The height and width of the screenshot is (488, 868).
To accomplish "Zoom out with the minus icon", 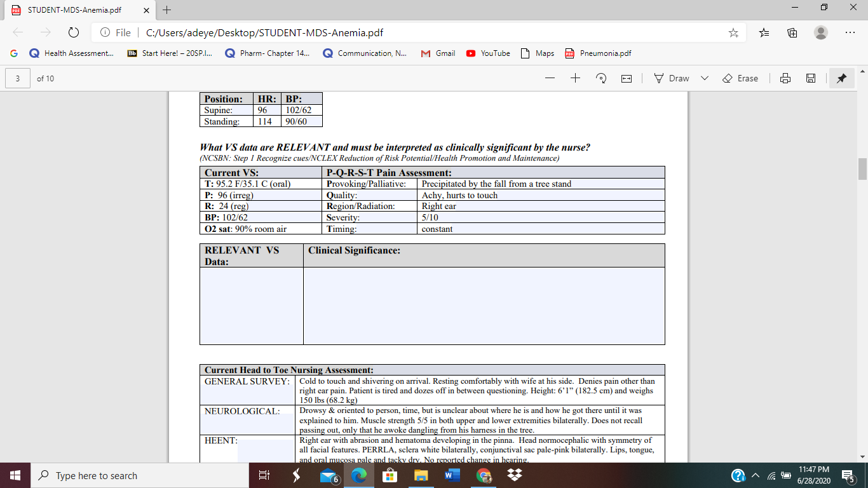I will [x=550, y=78].
